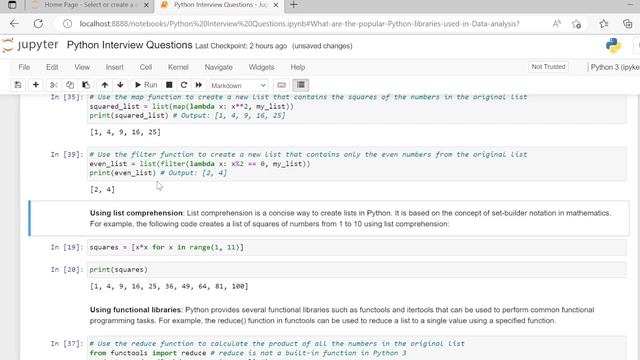This screenshot has height=360, width=640.
Task: Open the browser favorites list icon
Action: tap(604, 24)
